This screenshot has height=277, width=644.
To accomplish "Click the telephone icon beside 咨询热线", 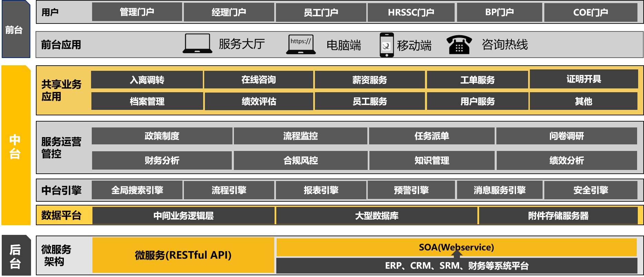I will click(x=459, y=45).
